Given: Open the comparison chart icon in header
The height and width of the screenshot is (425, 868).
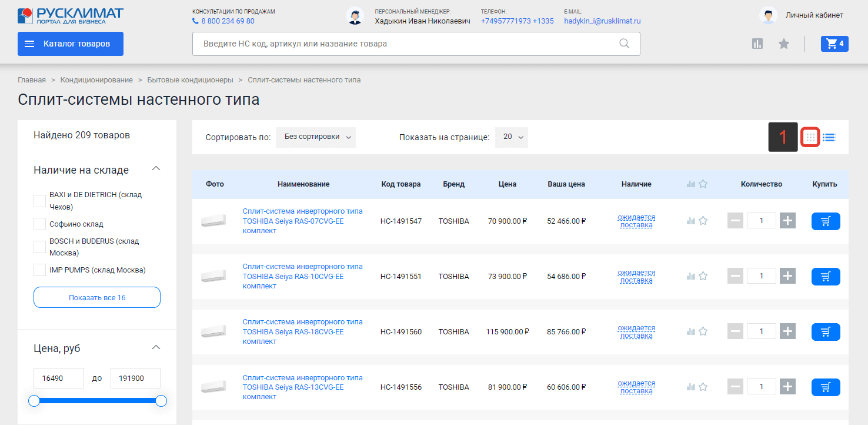Looking at the screenshot, I should (x=757, y=44).
